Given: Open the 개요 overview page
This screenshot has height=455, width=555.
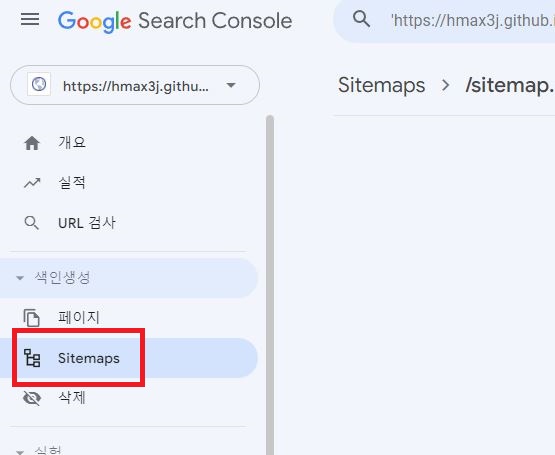Looking at the screenshot, I should pyautogui.click(x=72, y=143).
